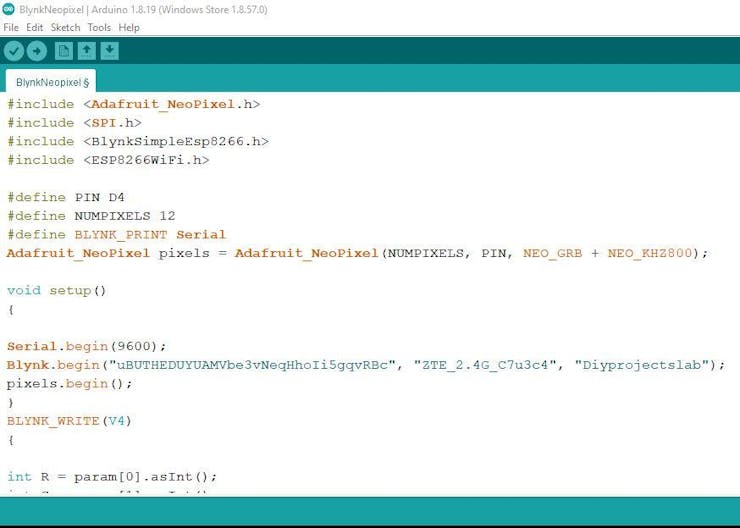Click the Blynk auth token string
The width and height of the screenshot is (740, 528).
252,365
